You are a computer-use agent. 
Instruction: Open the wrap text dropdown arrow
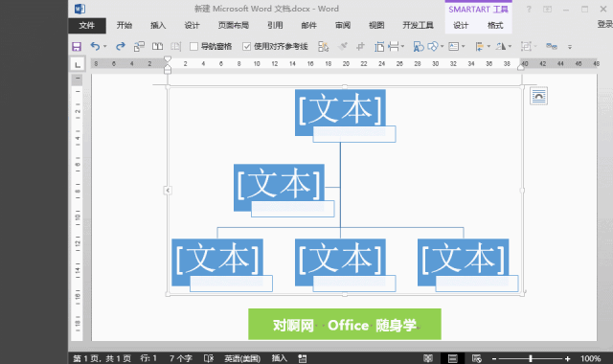(464, 47)
